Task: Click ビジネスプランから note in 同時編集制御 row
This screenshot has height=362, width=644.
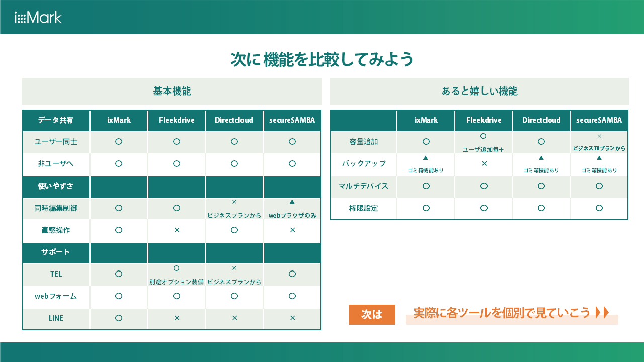Action: pos(234,215)
